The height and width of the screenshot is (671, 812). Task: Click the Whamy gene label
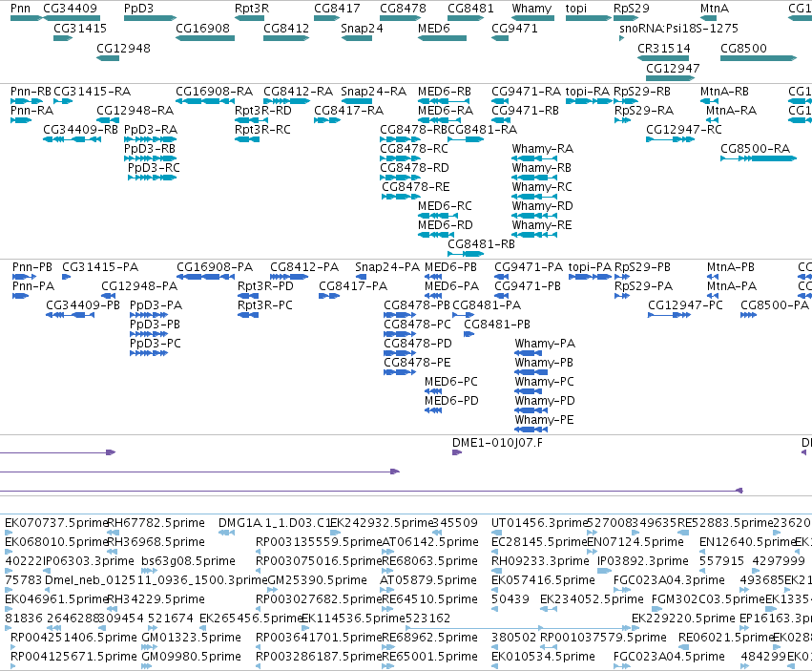pyautogui.click(x=531, y=9)
